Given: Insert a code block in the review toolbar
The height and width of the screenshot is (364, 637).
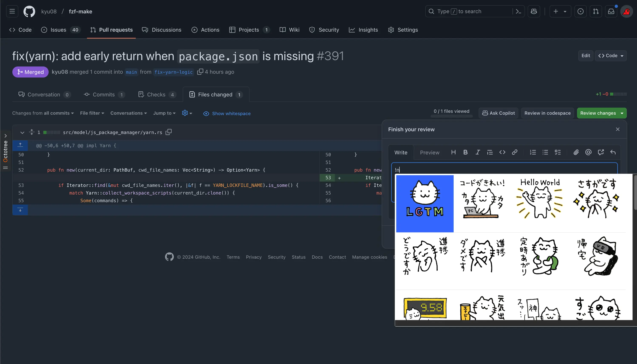Looking at the screenshot, I should pos(502,152).
